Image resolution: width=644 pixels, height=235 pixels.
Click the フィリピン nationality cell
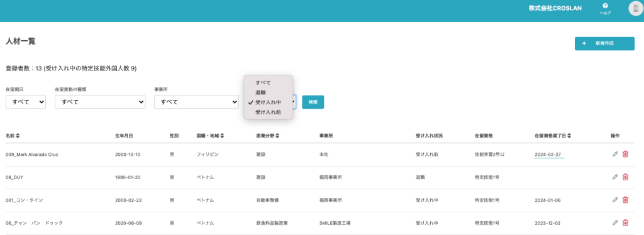pyautogui.click(x=208, y=155)
